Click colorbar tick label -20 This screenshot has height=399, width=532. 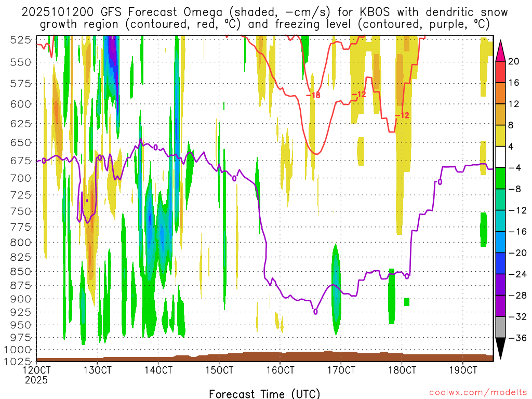517,253
